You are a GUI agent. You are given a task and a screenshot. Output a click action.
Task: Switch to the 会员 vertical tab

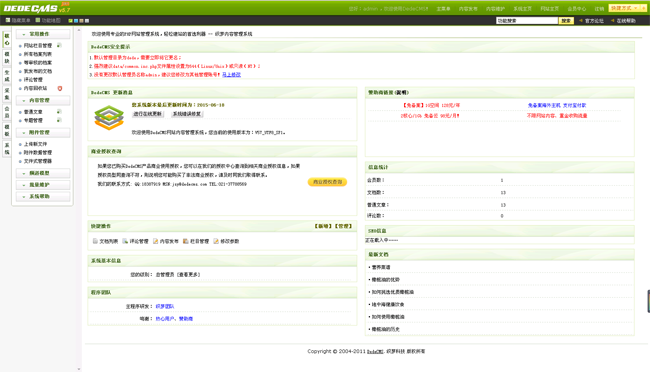[7, 112]
